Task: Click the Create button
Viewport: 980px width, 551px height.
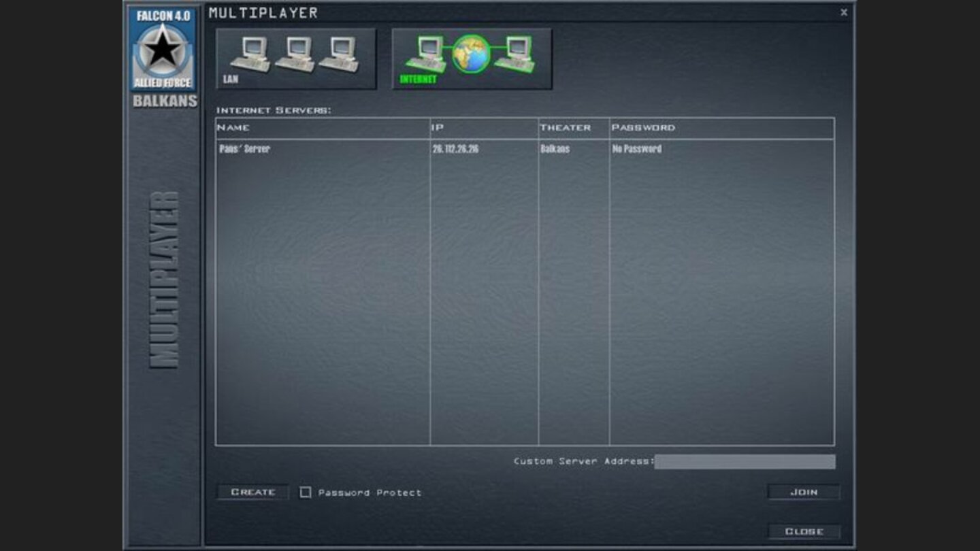Action: point(252,492)
